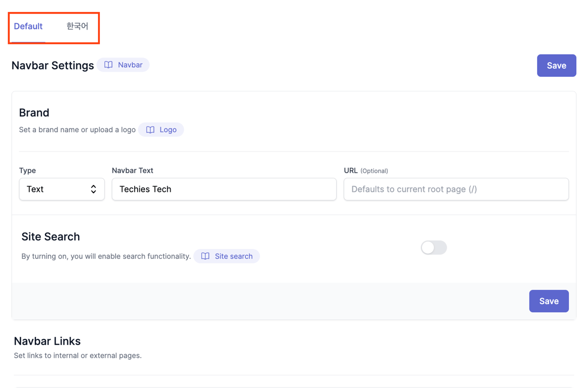
Task: Enable the Site Search toggle switch
Action: (x=434, y=248)
